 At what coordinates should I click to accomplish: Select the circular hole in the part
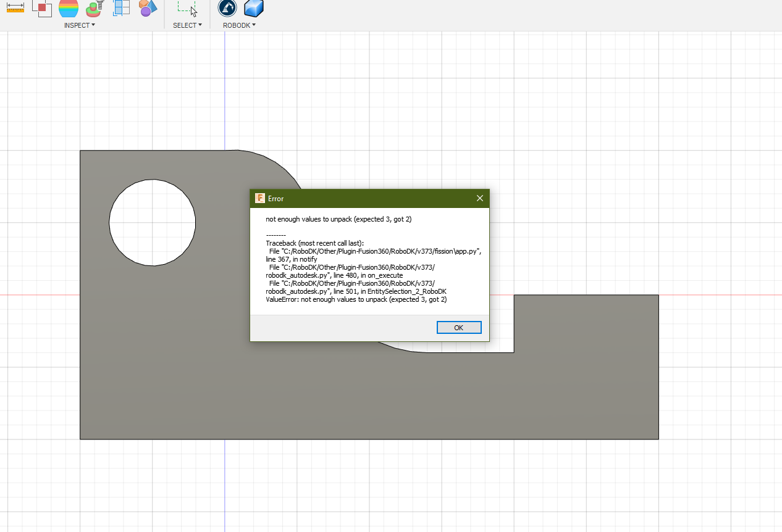[153, 222]
